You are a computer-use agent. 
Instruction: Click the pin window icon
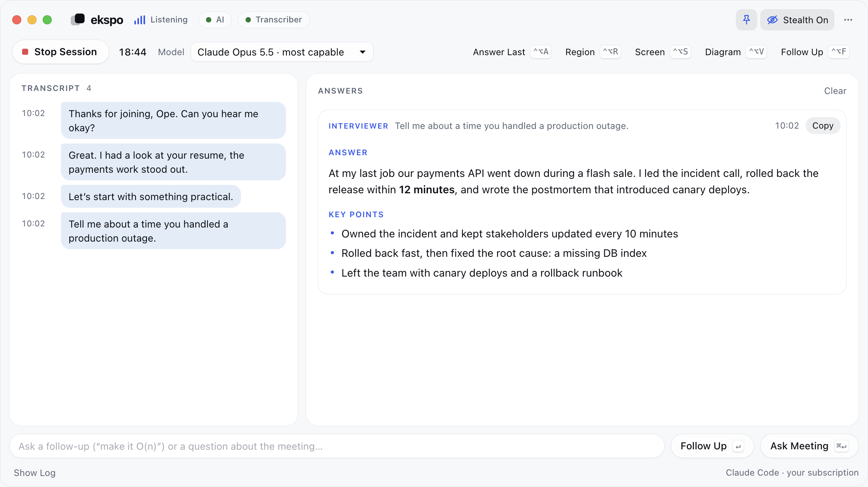tap(747, 20)
